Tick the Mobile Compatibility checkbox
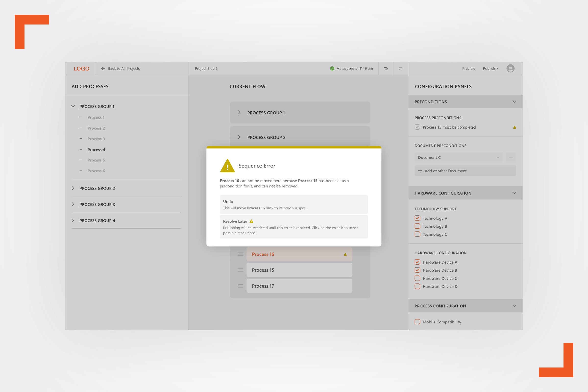This screenshot has width=588, height=392. [417, 322]
